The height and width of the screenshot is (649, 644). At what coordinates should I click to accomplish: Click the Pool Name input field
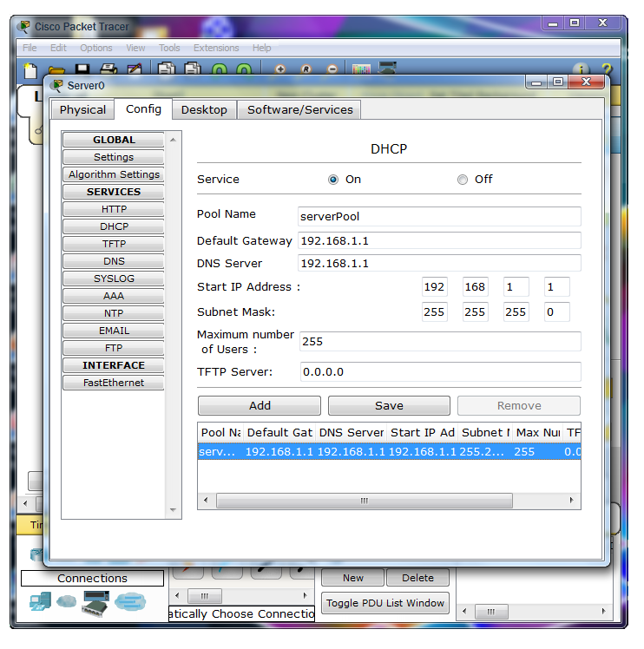(x=439, y=216)
